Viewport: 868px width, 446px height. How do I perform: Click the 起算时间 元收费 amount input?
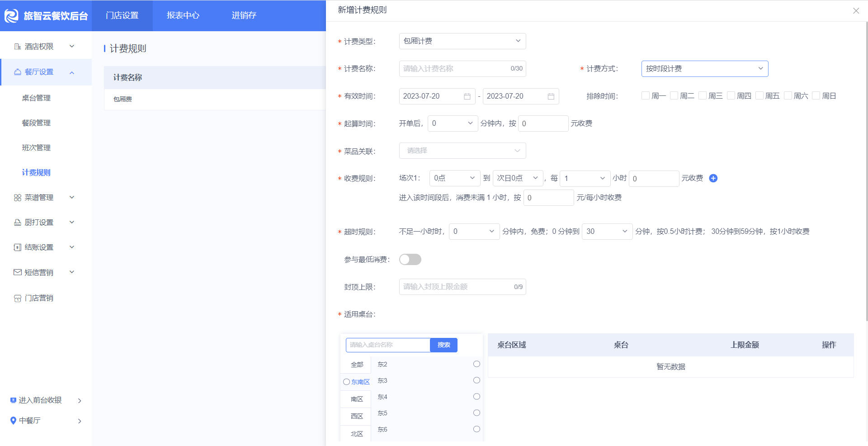point(543,123)
